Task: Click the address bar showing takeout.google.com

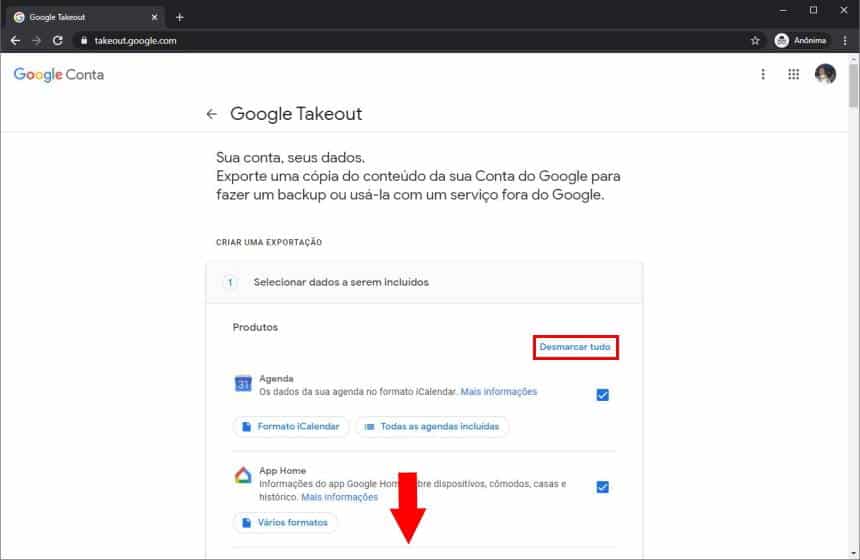Action: 135,41
